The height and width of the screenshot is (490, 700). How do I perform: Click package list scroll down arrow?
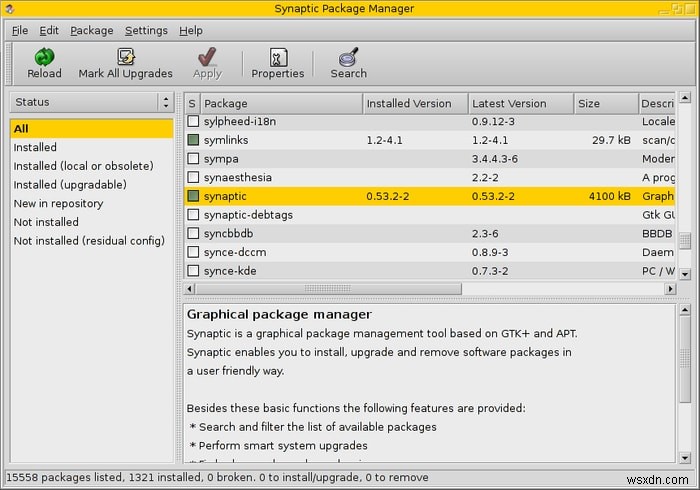(x=685, y=274)
